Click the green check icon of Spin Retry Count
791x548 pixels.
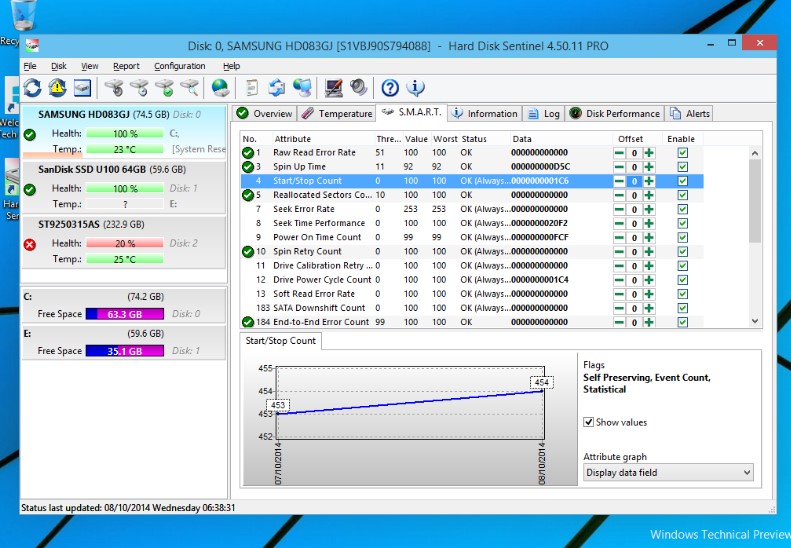[248, 251]
